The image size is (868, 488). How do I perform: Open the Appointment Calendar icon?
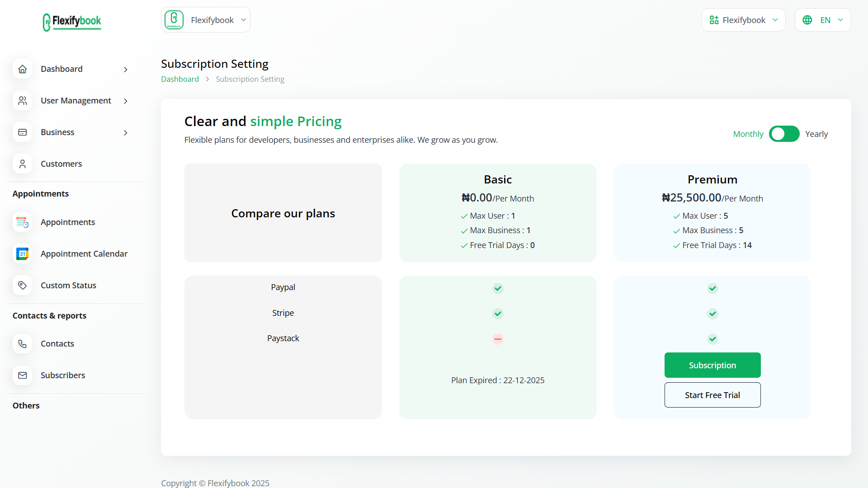[23, 254]
